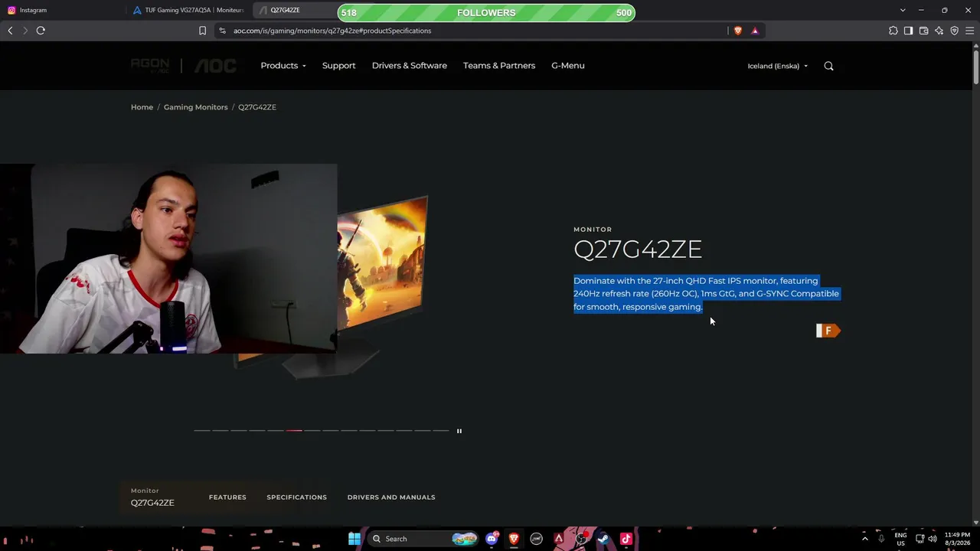Open the Windows Start menu
Image resolution: width=980 pixels, height=551 pixels.
(x=354, y=539)
